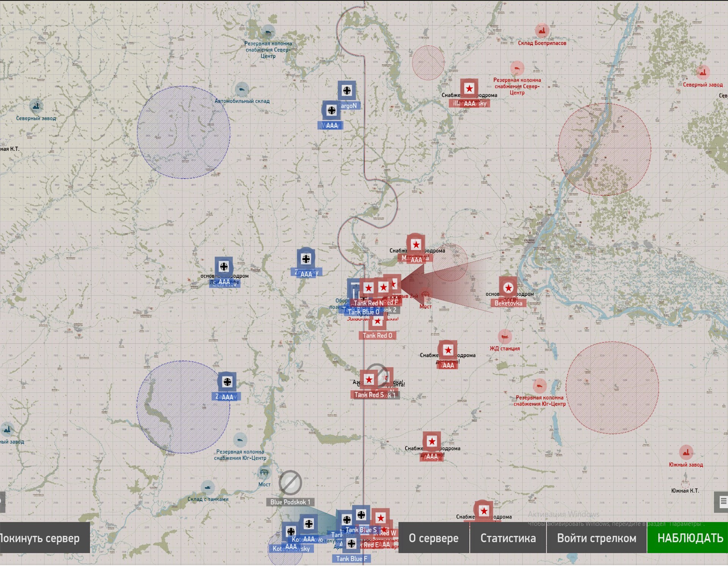The height and width of the screenshot is (566, 728).
Task: Click the Склад Боеприпасов depot icon
Action: pyautogui.click(x=542, y=30)
